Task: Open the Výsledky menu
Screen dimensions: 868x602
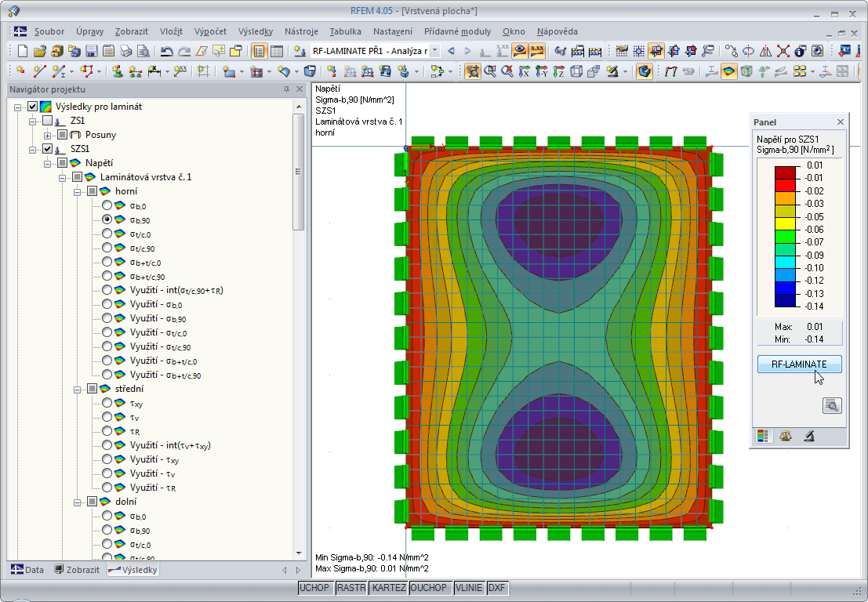Action: [256, 31]
